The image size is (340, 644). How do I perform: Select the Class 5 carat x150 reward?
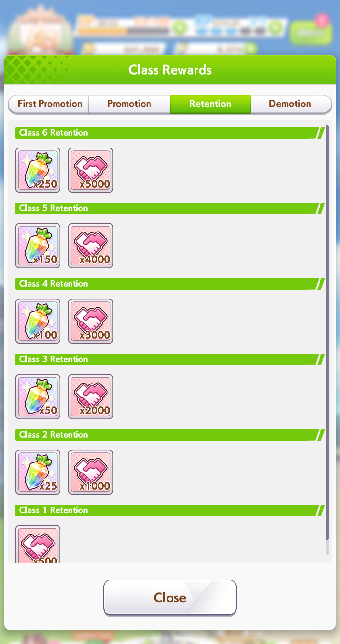[38, 246]
